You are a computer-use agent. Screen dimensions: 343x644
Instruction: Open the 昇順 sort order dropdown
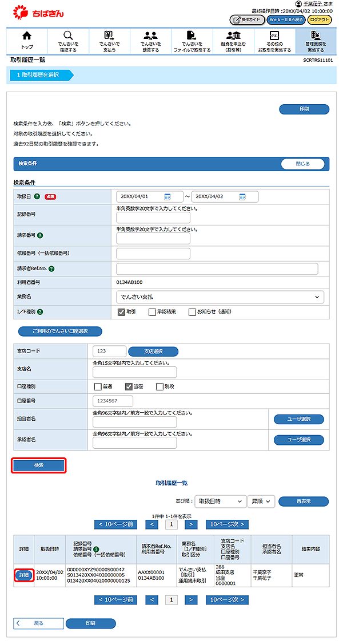pos(261,501)
